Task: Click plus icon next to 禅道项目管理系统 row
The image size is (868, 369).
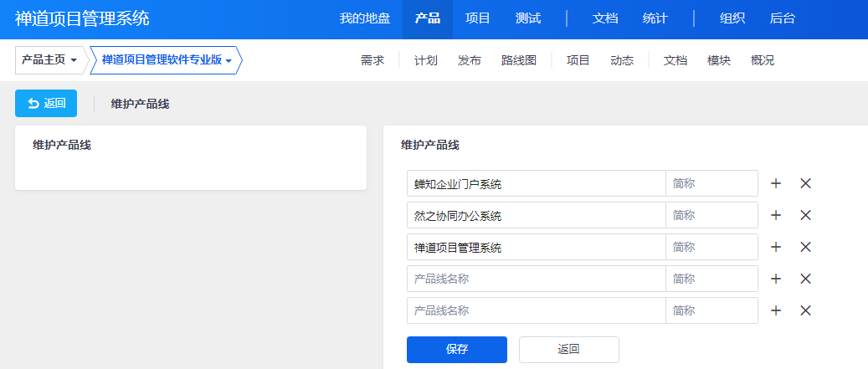Action: coord(776,248)
